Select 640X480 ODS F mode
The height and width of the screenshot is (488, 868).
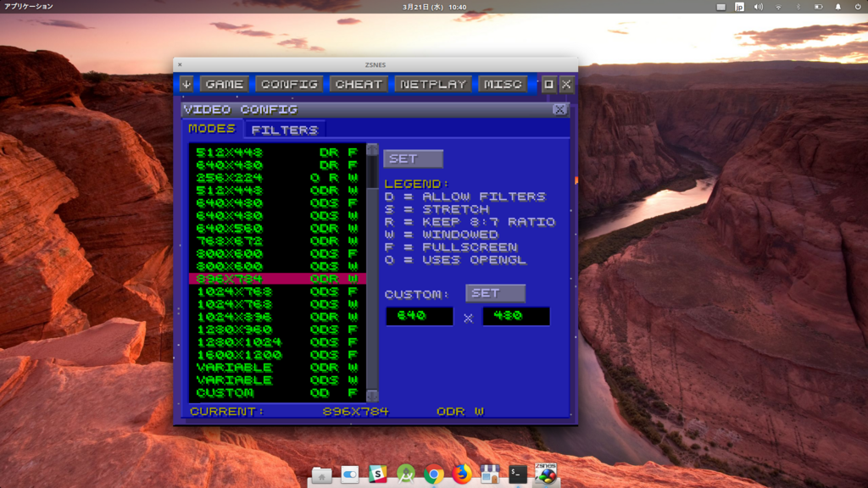(277, 203)
